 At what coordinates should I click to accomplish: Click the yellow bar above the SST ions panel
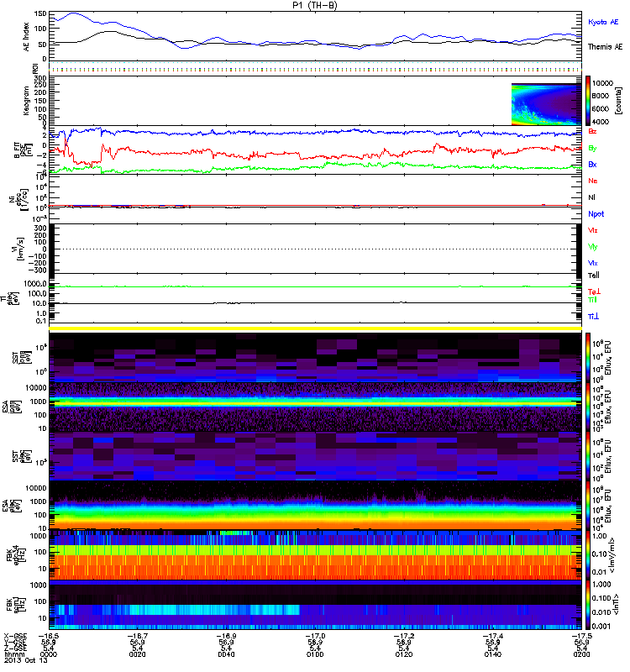(316, 328)
